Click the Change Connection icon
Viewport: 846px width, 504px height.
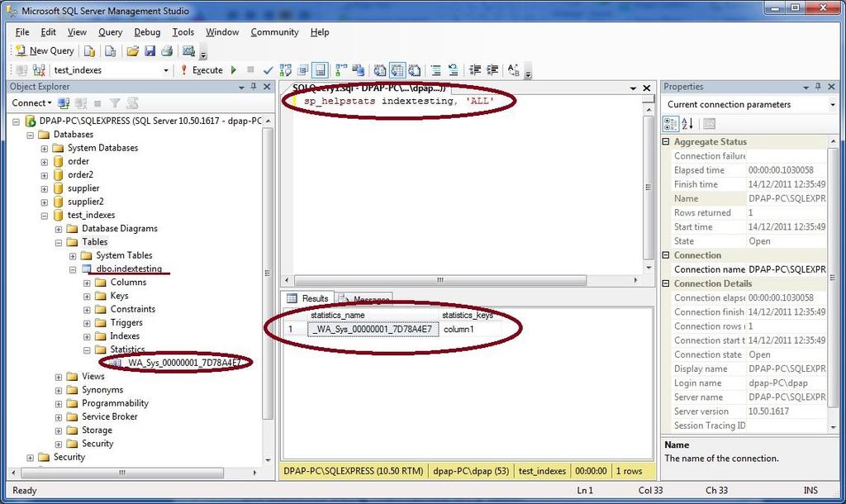click(x=39, y=70)
